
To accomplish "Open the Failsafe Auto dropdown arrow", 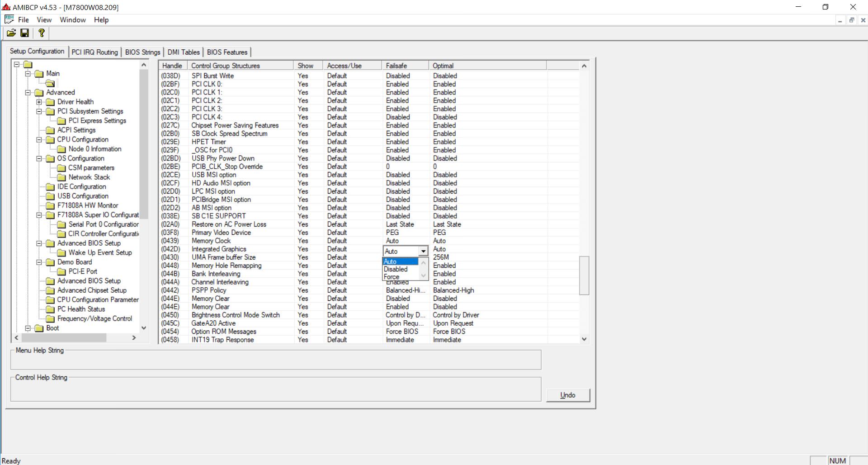I will click(x=423, y=251).
